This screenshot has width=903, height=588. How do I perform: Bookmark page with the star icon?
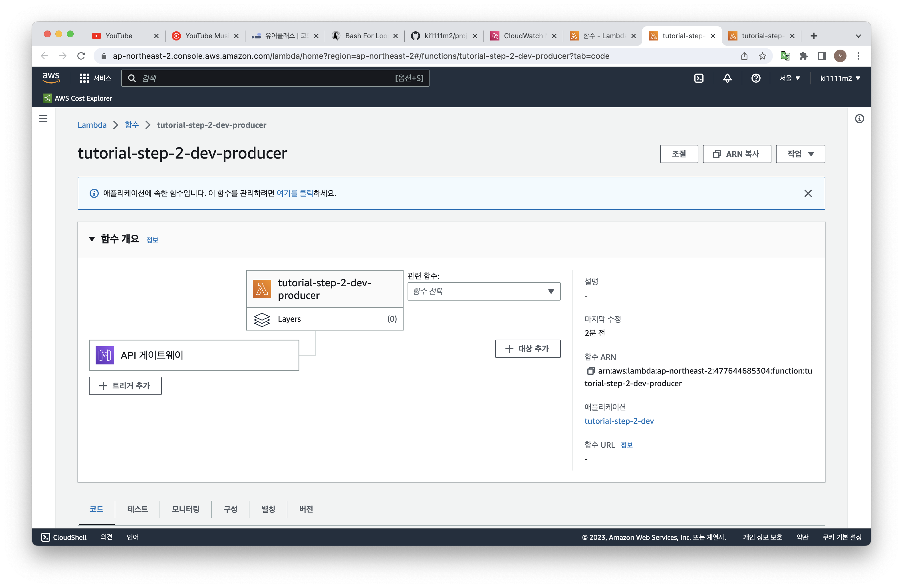click(x=762, y=56)
